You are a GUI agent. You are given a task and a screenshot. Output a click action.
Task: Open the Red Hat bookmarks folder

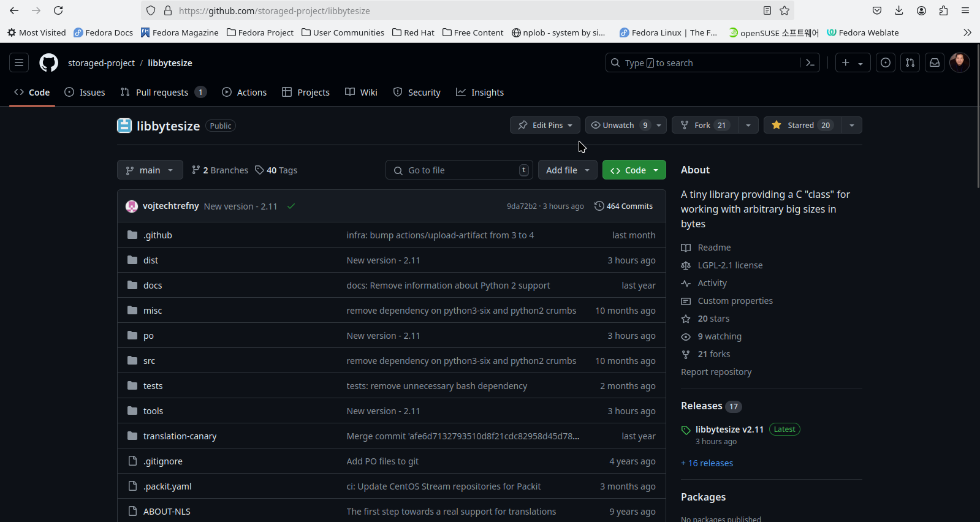tap(413, 32)
